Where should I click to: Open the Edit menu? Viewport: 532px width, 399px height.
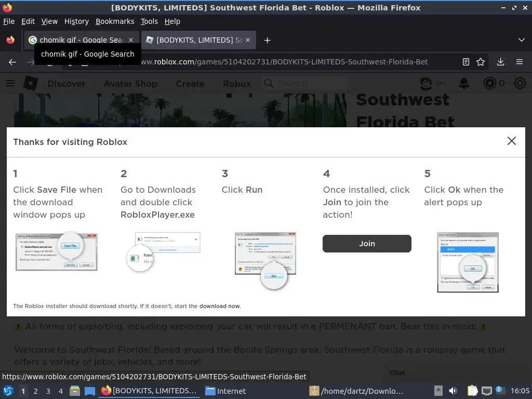28,21
